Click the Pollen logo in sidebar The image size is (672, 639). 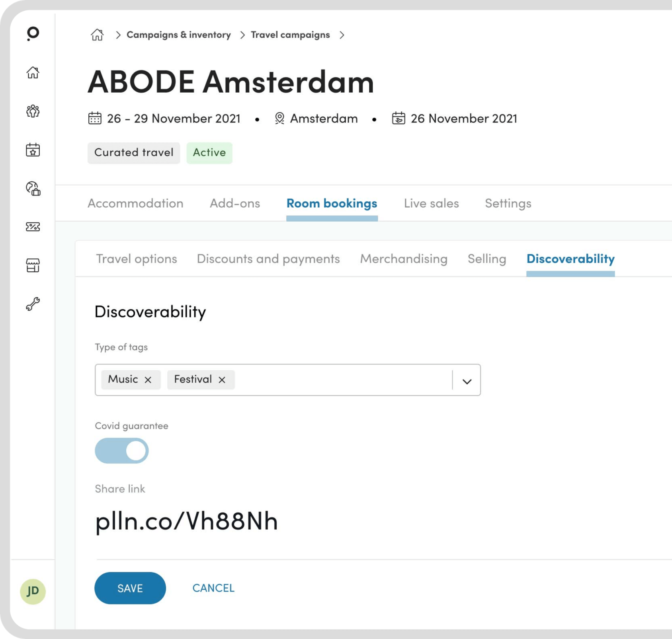pyautogui.click(x=33, y=33)
